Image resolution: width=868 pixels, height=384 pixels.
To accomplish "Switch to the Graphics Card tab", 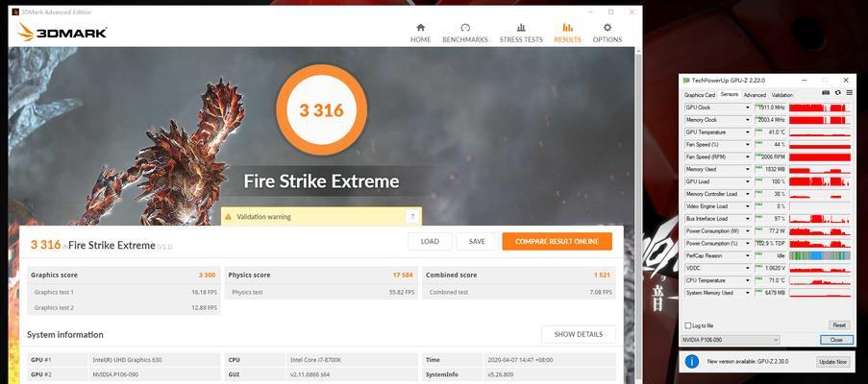I will [x=700, y=95].
